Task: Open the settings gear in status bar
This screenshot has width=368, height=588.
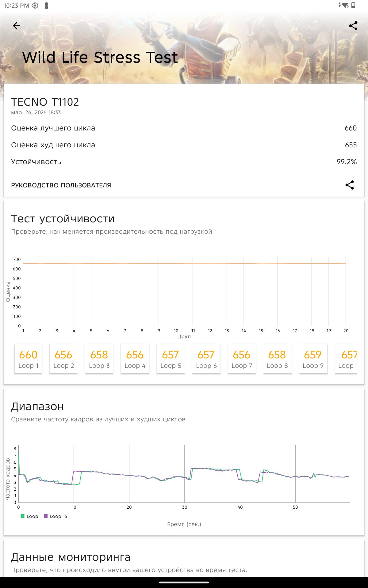Action: click(35, 6)
